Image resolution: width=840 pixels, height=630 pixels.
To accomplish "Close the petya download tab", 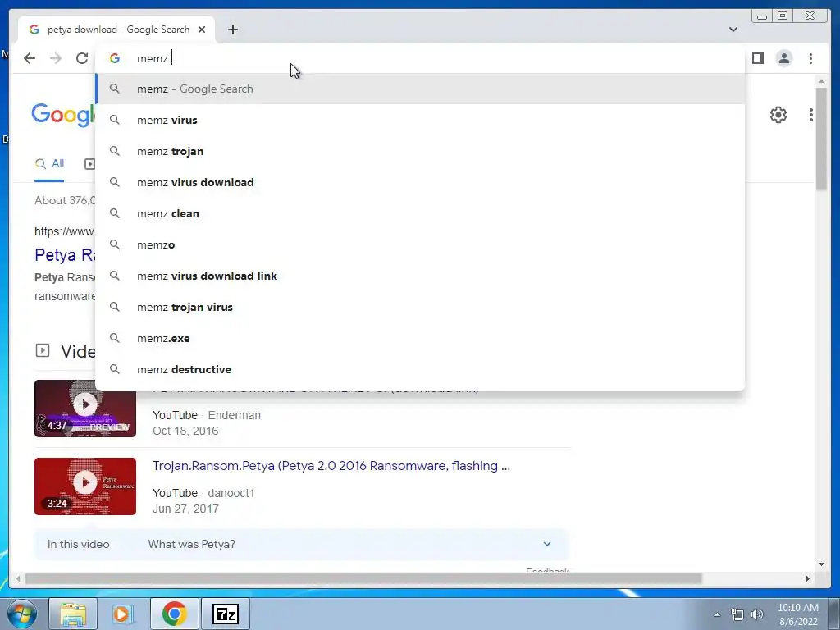I will [202, 30].
